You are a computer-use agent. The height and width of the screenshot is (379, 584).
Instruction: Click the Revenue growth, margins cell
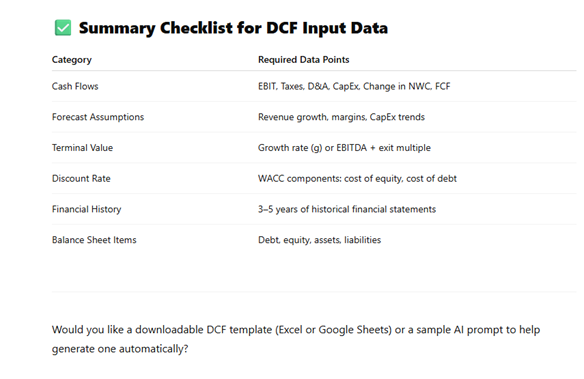pos(341,117)
